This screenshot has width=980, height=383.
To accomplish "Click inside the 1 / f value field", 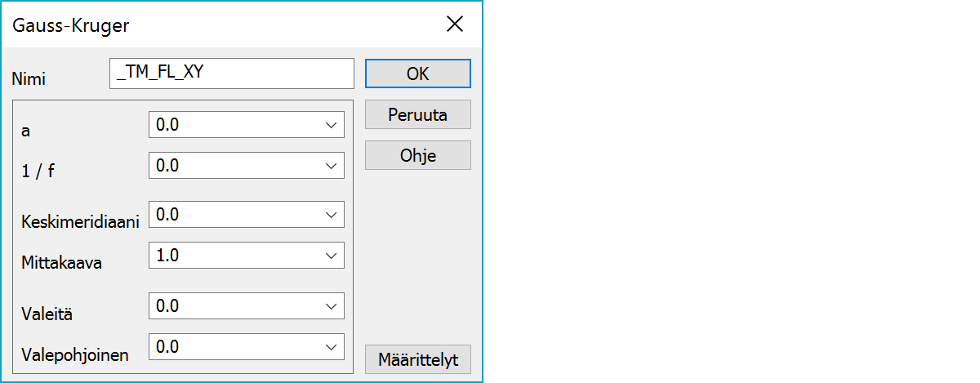I will tap(234, 166).
